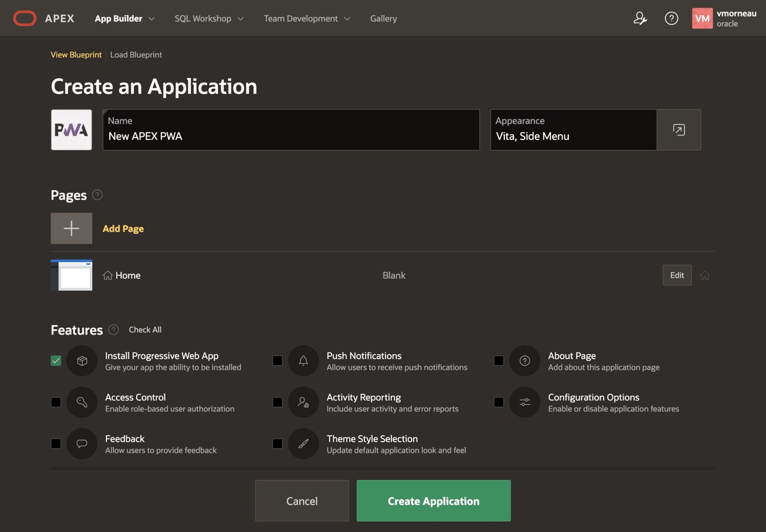Click the Account menu icon in header
Image resolution: width=766 pixels, height=532 pixels.
tap(640, 18)
